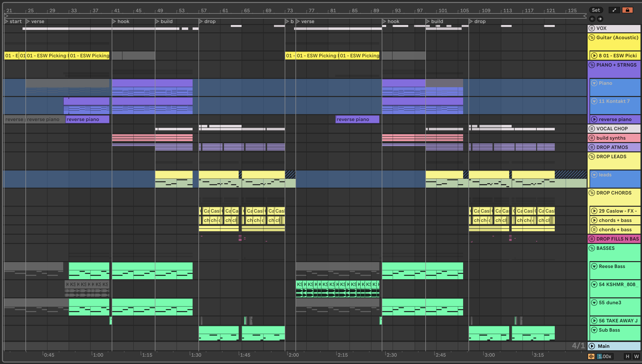Jump to the previous locator arrow
The height and width of the screenshot is (364, 642).
[592, 19]
